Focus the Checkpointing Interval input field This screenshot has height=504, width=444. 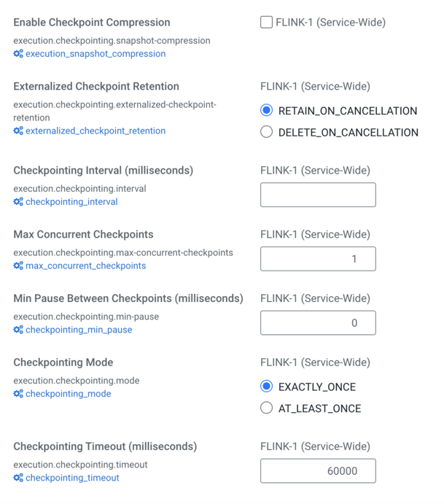pyautogui.click(x=318, y=195)
